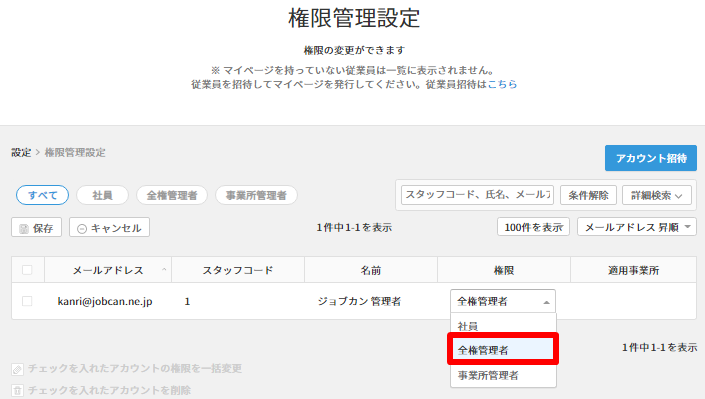This screenshot has width=705, height=399.
Task: Click the delete trash icon
Action: [x=17, y=390]
